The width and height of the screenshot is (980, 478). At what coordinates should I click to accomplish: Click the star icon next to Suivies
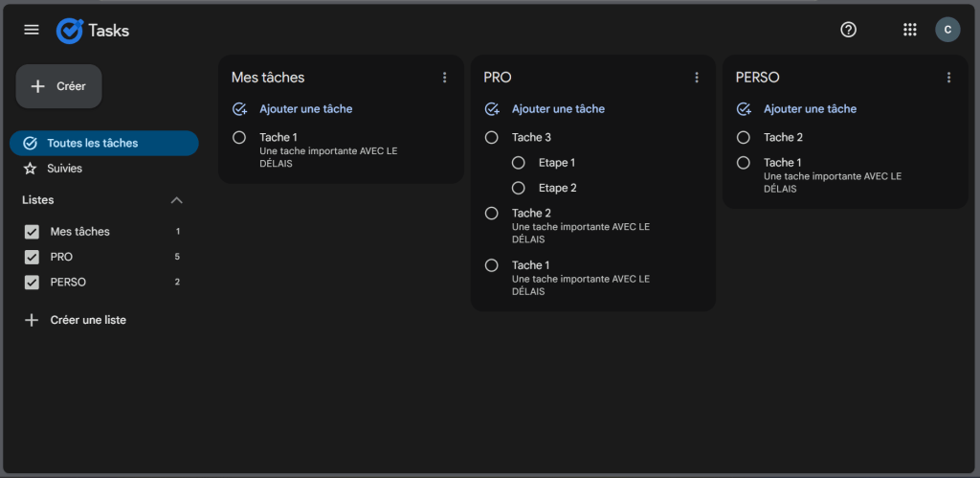30,169
